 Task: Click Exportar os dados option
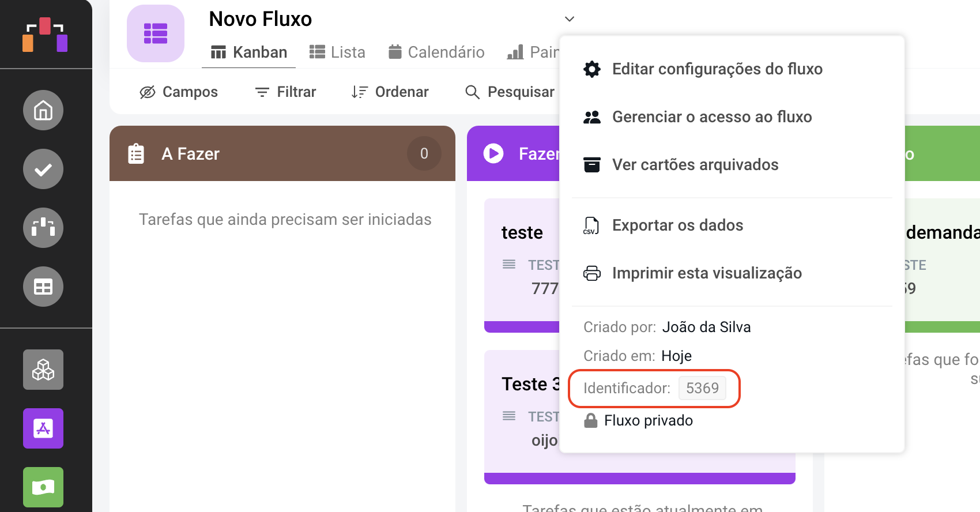pos(677,225)
